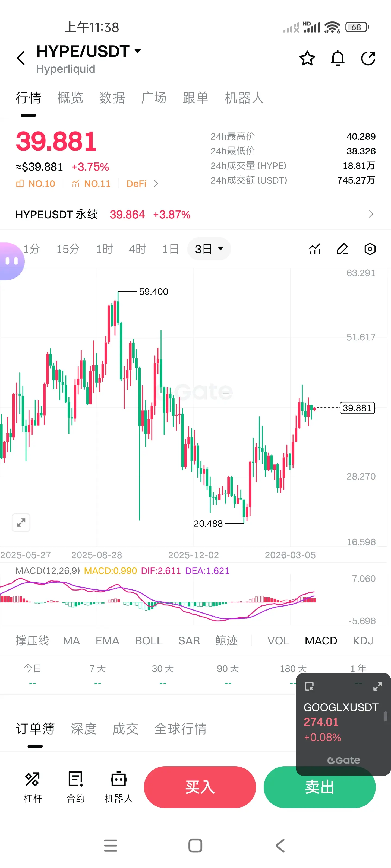391x868 pixels.
Task: Enable 撑压线 indicator
Action: (x=32, y=640)
